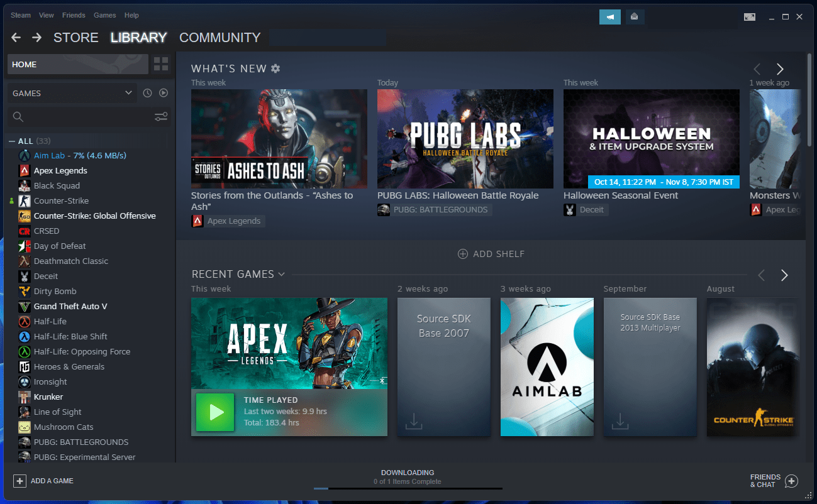Switch to the STORE tab
This screenshot has height=504, width=817.
(76, 38)
